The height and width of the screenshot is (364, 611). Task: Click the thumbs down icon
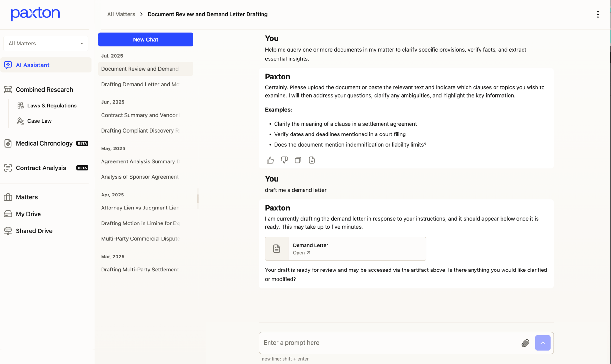click(284, 160)
